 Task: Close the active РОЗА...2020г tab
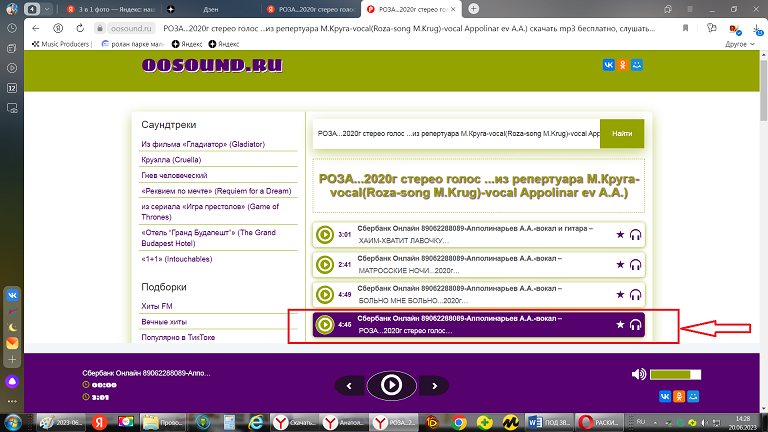click(453, 9)
